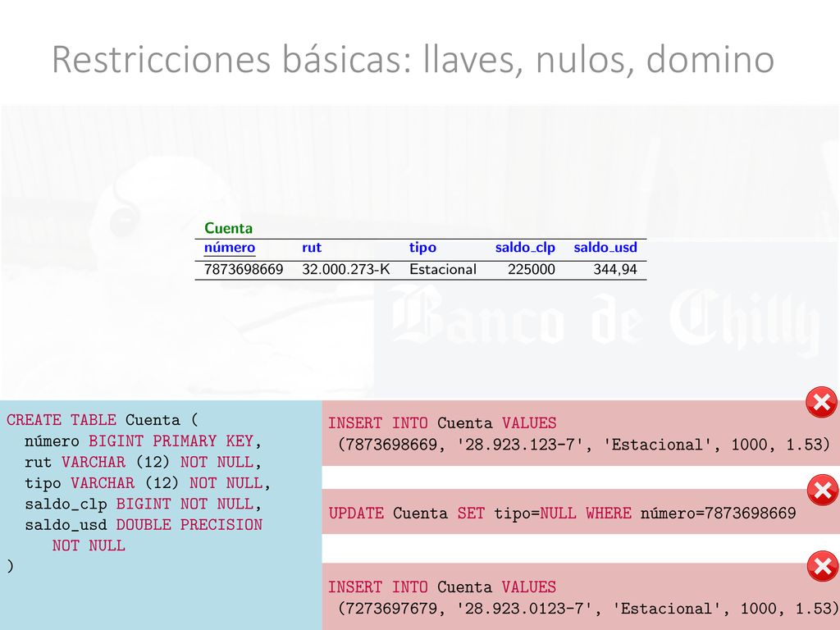Click the 'tipo' column header

[422, 248]
